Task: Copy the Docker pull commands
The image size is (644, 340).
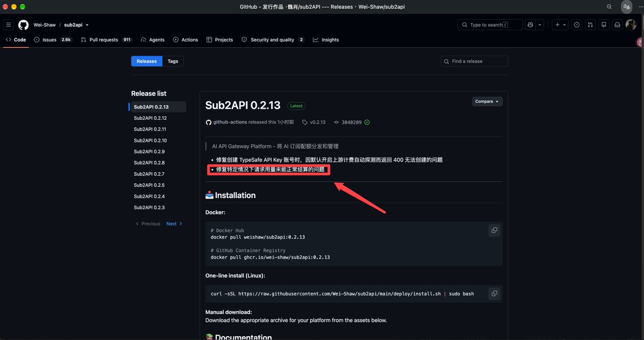Action: click(494, 230)
